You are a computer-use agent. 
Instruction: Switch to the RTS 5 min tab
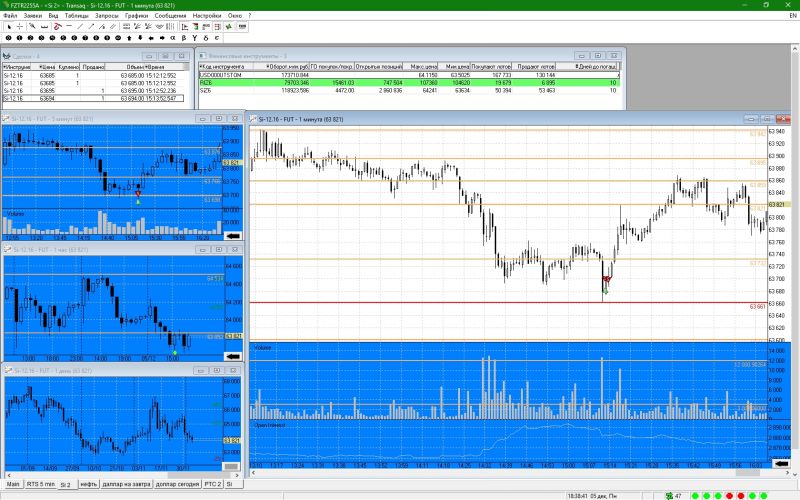(40, 484)
